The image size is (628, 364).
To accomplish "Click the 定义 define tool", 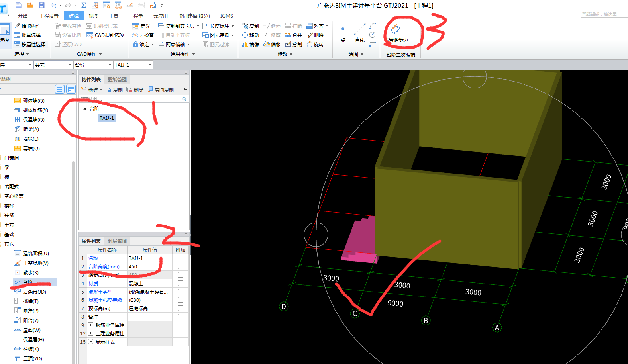I will click(x=141, y=26).
